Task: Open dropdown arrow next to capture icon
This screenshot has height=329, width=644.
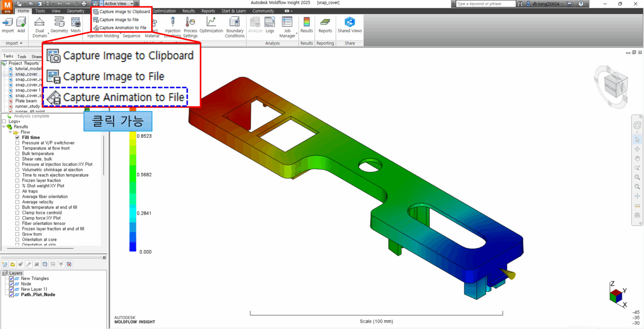Action: click(x=101, y=3)
